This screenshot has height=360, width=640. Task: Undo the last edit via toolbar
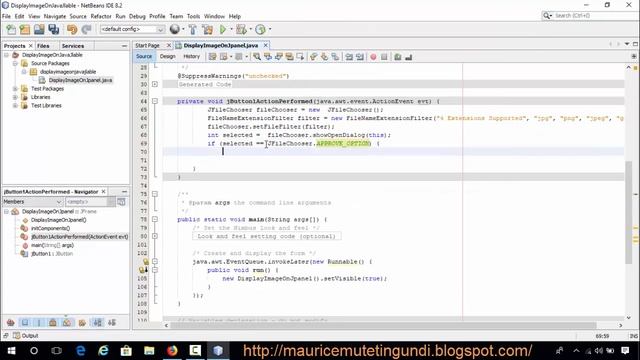point(72,29)
